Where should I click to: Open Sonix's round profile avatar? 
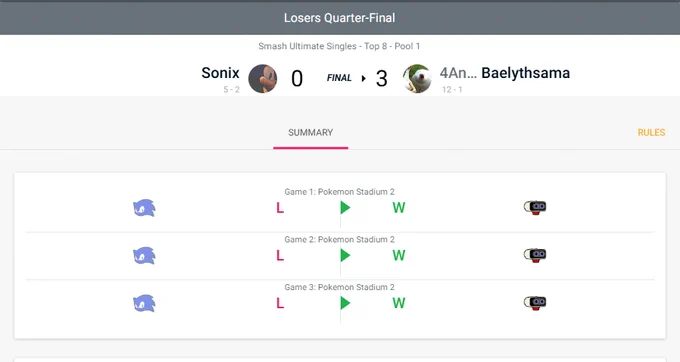[x=262, y=78]
